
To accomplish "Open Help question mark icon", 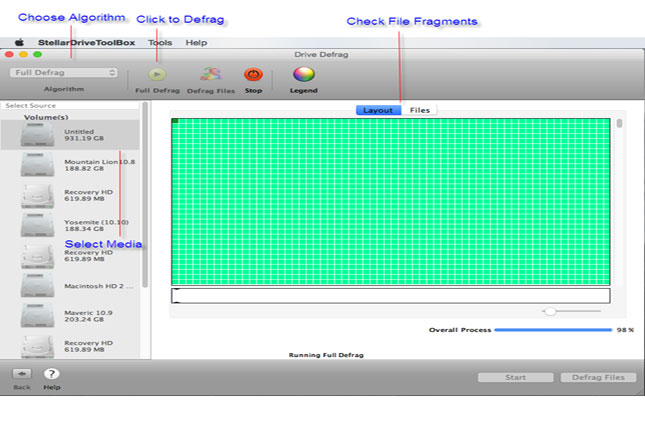I will (51, 374).
